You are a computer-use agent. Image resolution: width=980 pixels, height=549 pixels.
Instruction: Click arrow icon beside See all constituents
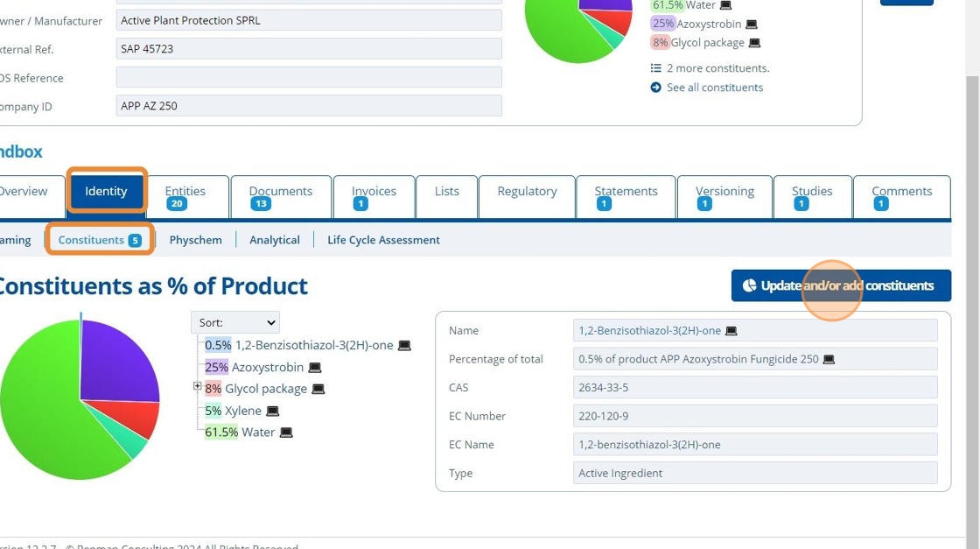pyautogui.click(x=655, y=88)
